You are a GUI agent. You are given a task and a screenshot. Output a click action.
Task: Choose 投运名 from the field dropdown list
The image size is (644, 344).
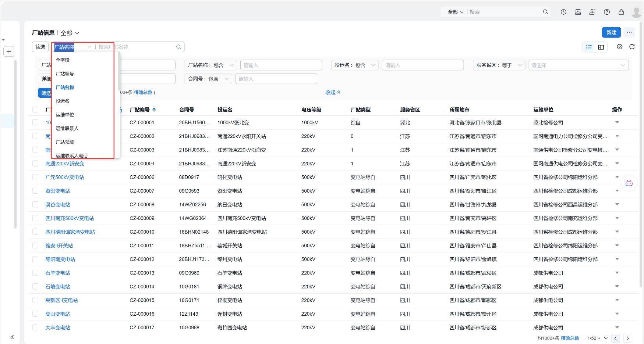pyautogui.click(x=63, y=101)
